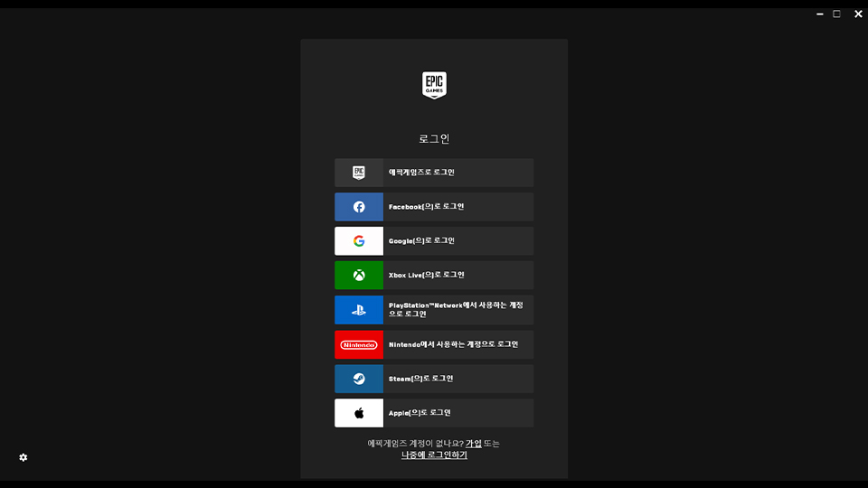
Task: Click the Epic Games icon in the login list
Action: tap(359, 173)
